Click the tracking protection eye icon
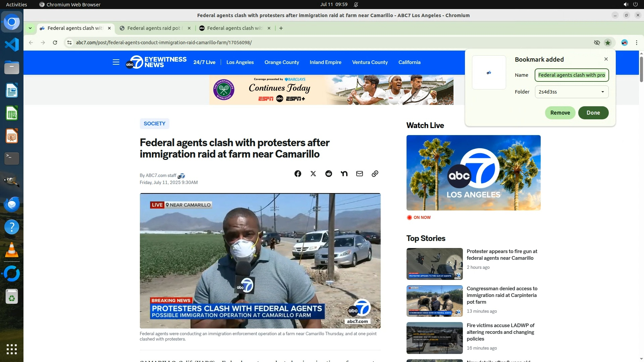Screen dimensions: 644x362 [x=597, y=43]
